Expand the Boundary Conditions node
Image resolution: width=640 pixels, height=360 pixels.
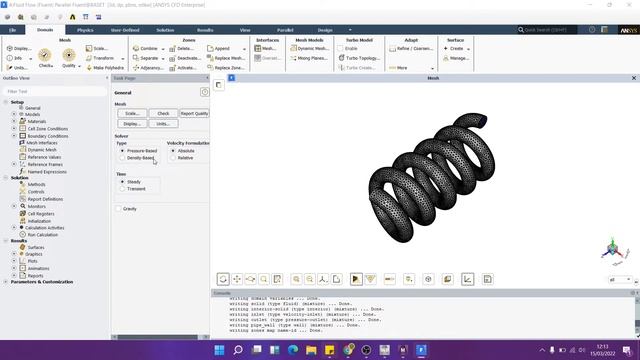click(14, 136)
